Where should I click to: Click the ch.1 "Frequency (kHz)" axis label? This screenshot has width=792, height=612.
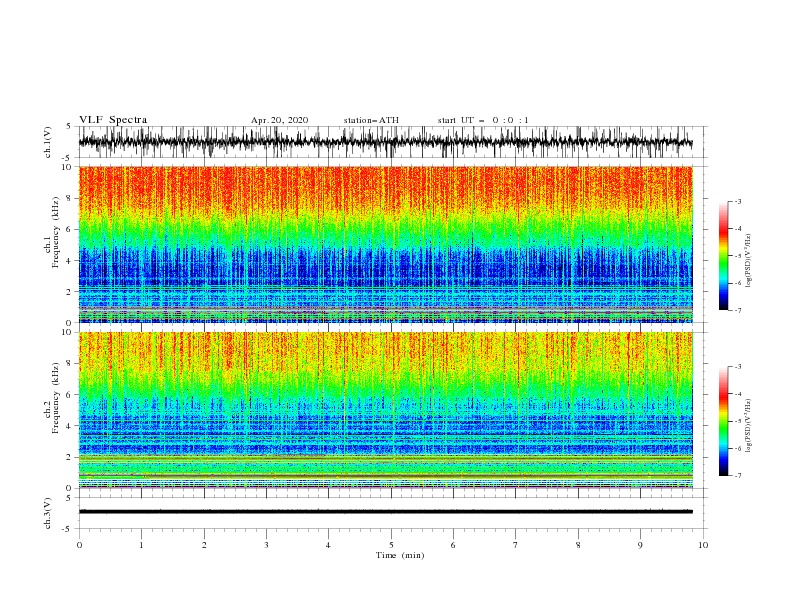tap(56, 233)
